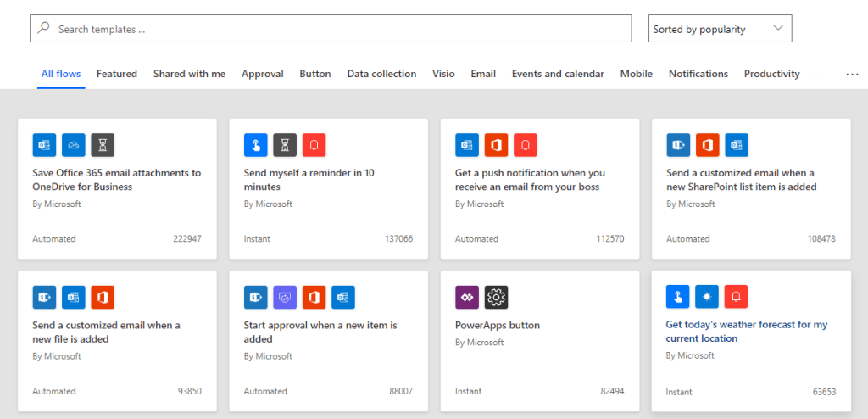Image resolution: width=868 pixels, height=419 pixels.
Task: Click Outlook icon on Save Office 365 attachments card
Action: coord(44,145)
